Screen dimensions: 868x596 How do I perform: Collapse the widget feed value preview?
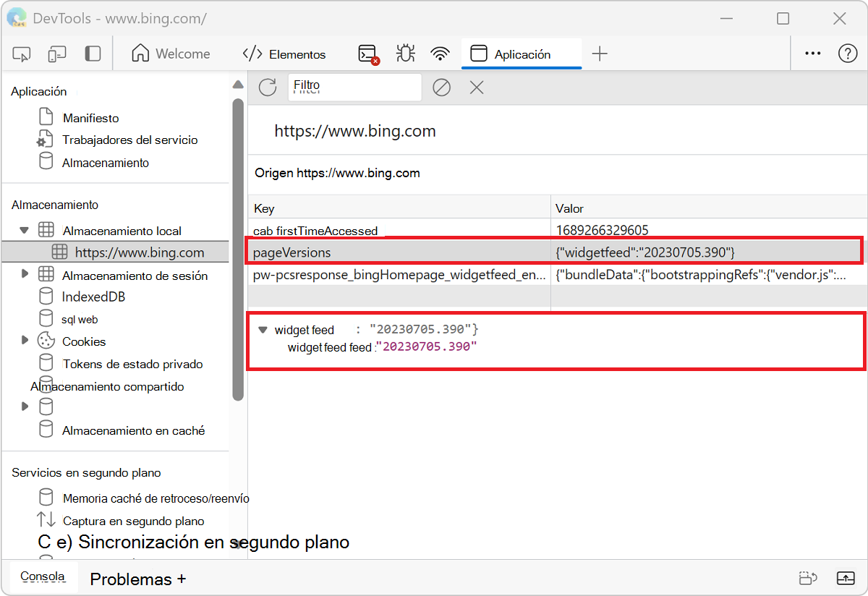coord(263,329)
